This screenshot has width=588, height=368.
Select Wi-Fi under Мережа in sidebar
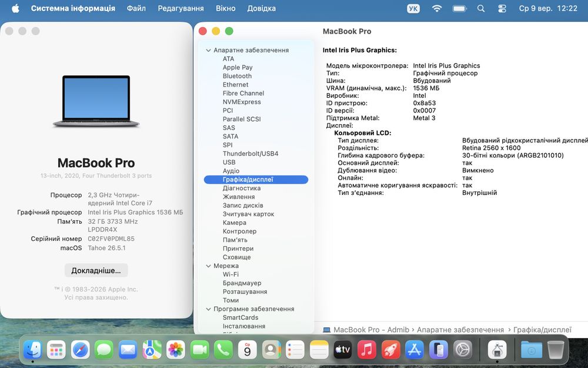[x=230, y=274]
